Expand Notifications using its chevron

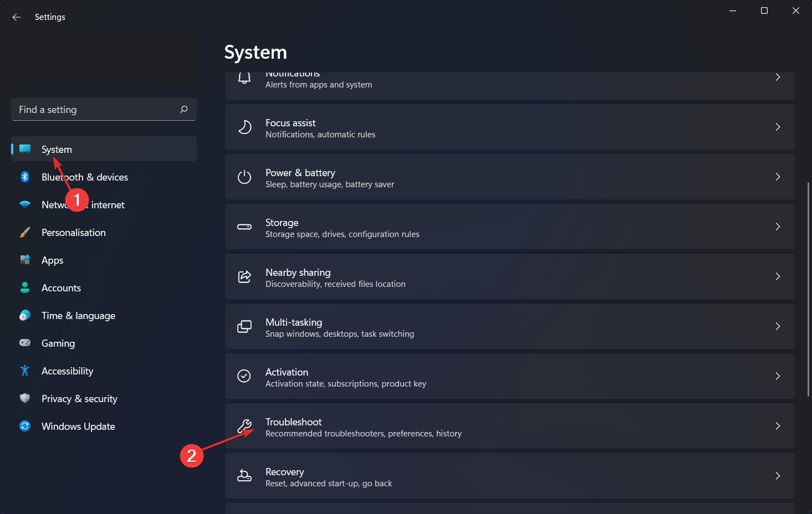pyautogui.click(x=778, y=77)
